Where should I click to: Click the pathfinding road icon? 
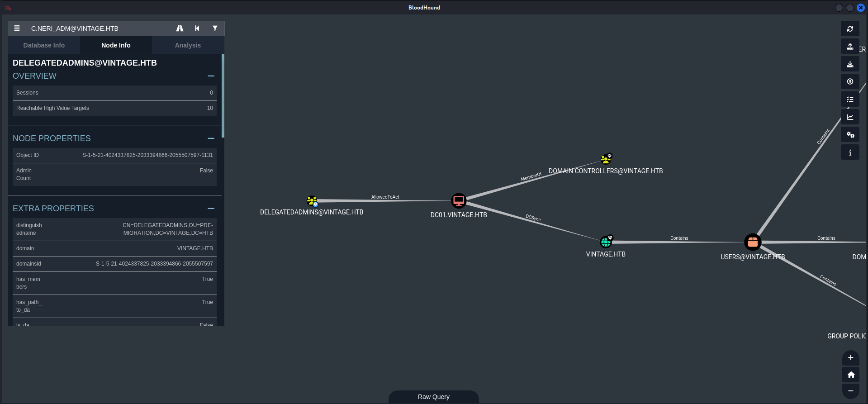180,28
